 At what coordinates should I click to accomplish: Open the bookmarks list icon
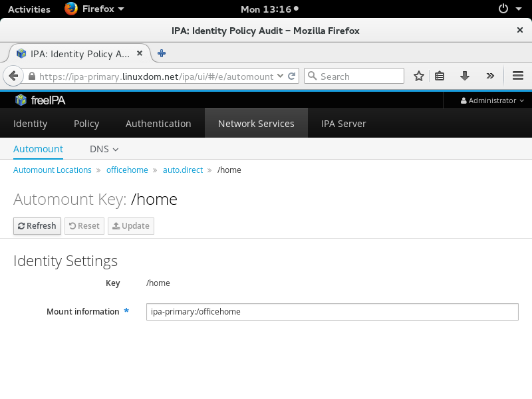click(x=440, y=76)
